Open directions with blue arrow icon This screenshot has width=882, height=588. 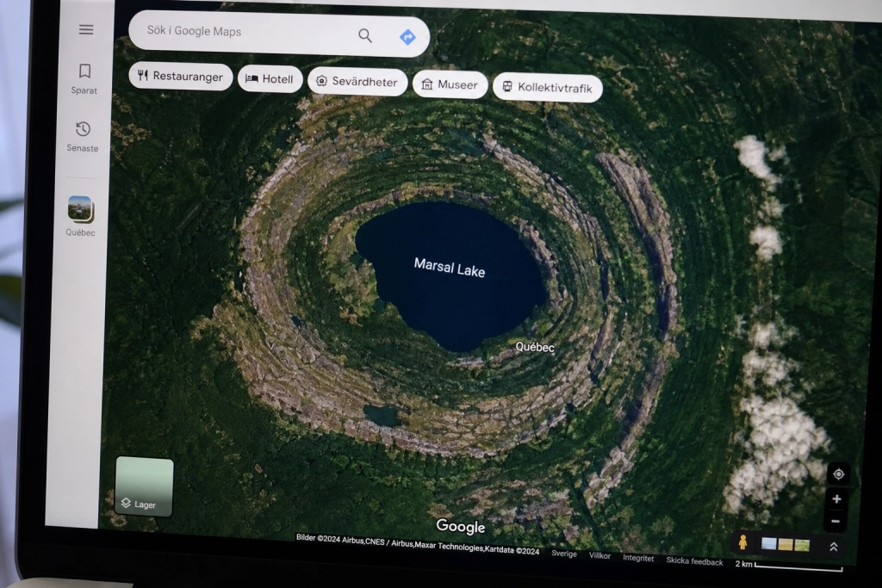(407, 37)
